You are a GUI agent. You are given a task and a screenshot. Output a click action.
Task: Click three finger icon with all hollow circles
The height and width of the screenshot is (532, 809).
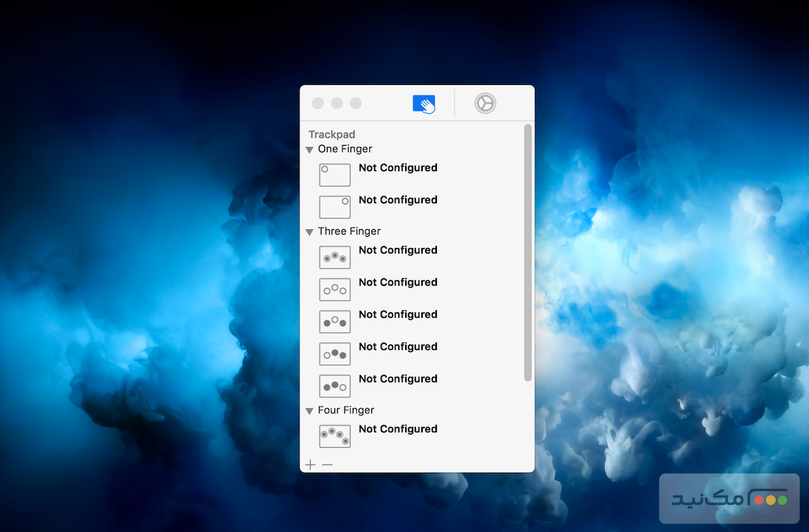coord(334,289)
